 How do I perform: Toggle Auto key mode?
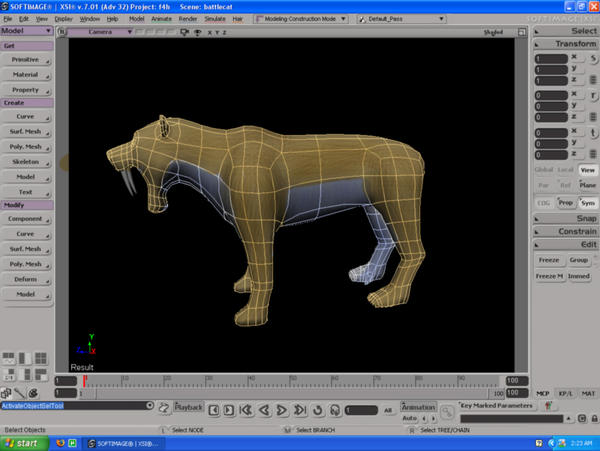point(409,418)
